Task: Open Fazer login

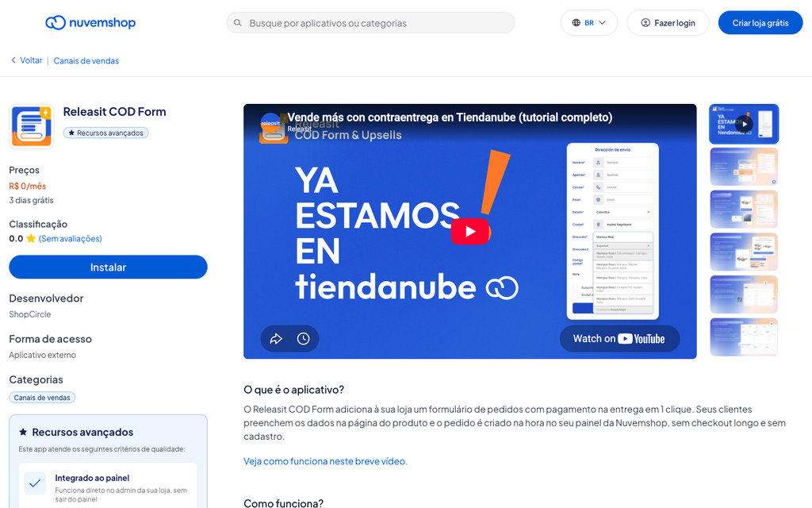Action: (668, 23)
